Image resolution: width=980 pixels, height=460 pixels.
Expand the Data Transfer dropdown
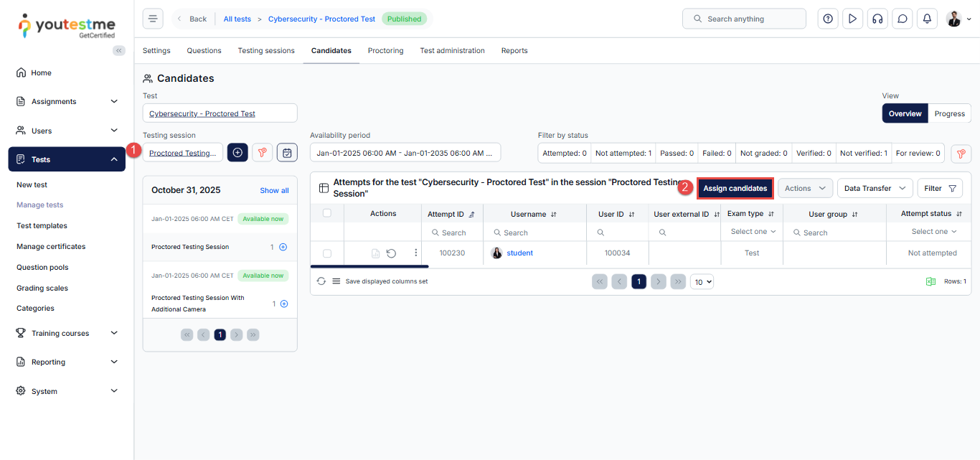(875, 188)
